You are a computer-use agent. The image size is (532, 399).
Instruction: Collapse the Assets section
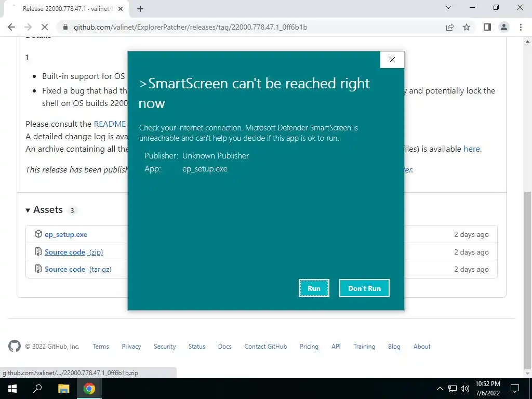pos(45,210)
